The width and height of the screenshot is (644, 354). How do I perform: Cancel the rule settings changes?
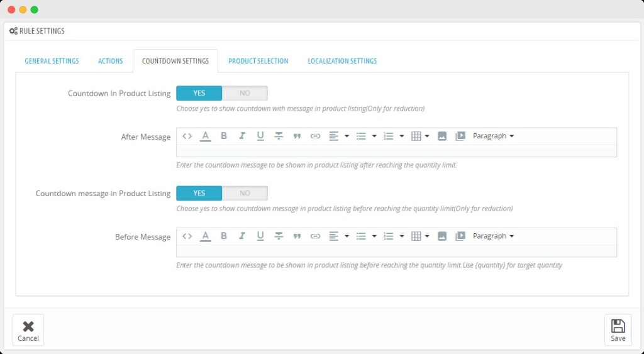(x=28, y=330)
